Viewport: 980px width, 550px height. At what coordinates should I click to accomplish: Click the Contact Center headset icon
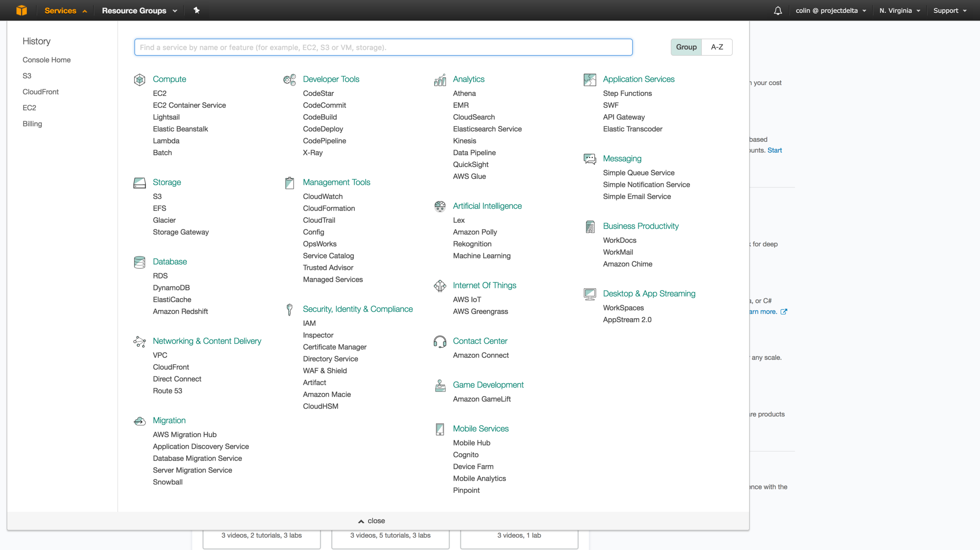point(439,341)
